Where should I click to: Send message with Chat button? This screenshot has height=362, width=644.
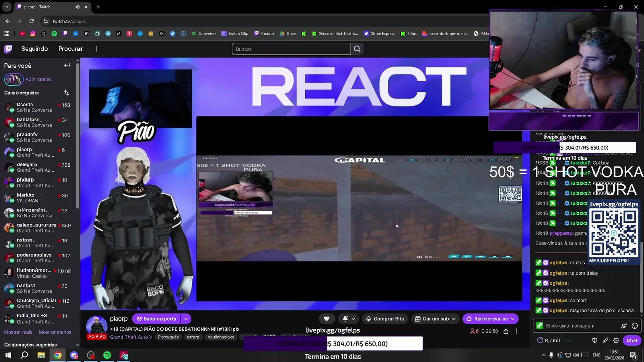point(632,340)
